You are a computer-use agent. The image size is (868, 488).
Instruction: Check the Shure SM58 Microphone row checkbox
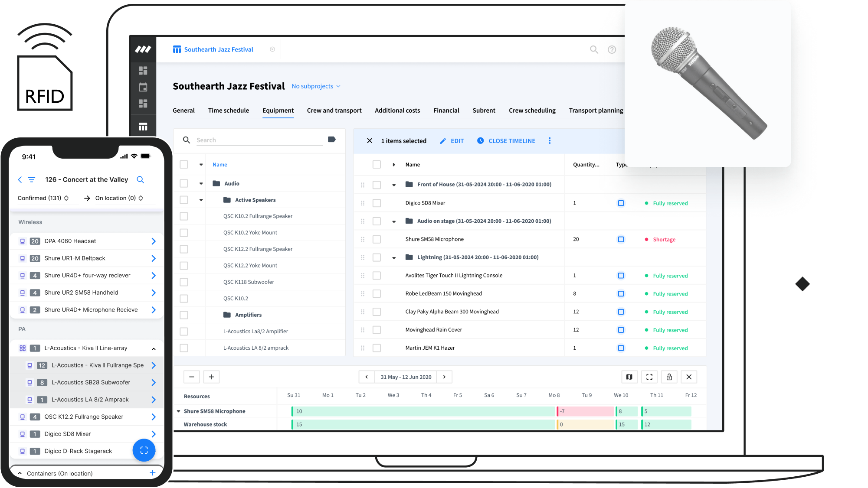point(377,239)
